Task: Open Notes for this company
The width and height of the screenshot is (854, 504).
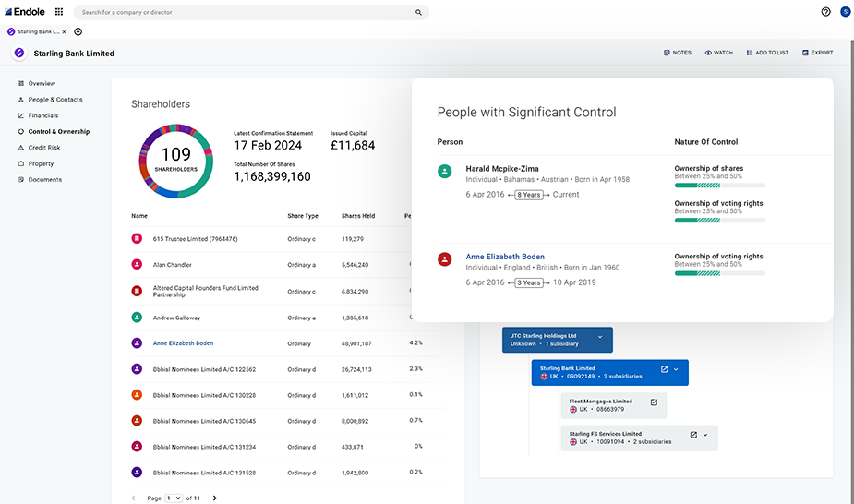Action: click(677, 53)
